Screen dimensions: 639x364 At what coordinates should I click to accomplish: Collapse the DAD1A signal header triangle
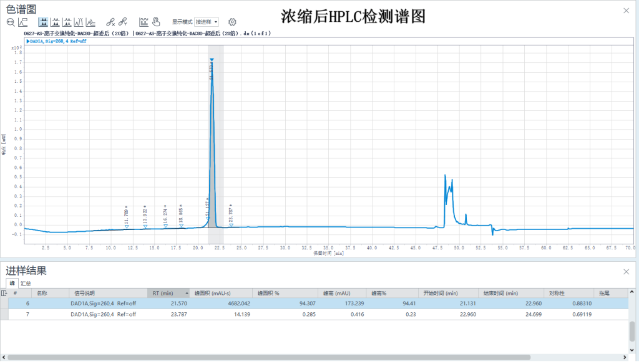pos(28,41)
